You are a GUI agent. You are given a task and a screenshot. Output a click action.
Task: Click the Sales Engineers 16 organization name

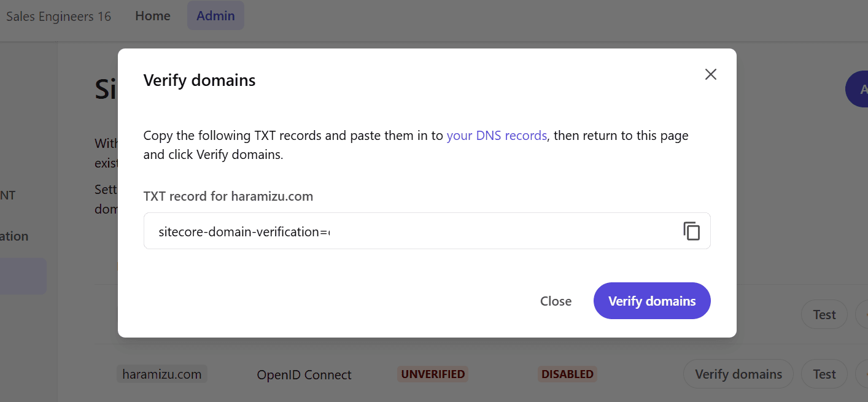tap(58, 17)
